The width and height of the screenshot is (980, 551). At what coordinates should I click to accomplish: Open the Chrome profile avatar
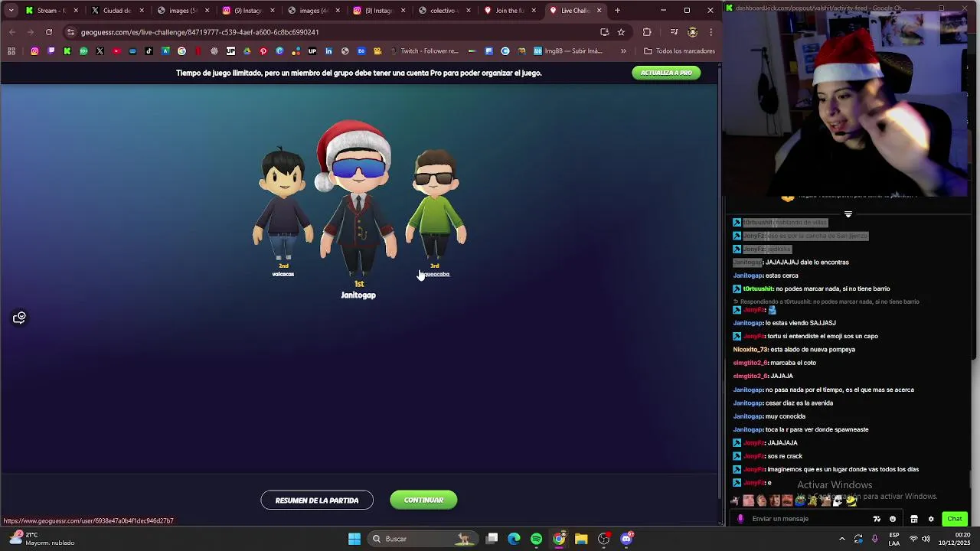tap(692, 32)
